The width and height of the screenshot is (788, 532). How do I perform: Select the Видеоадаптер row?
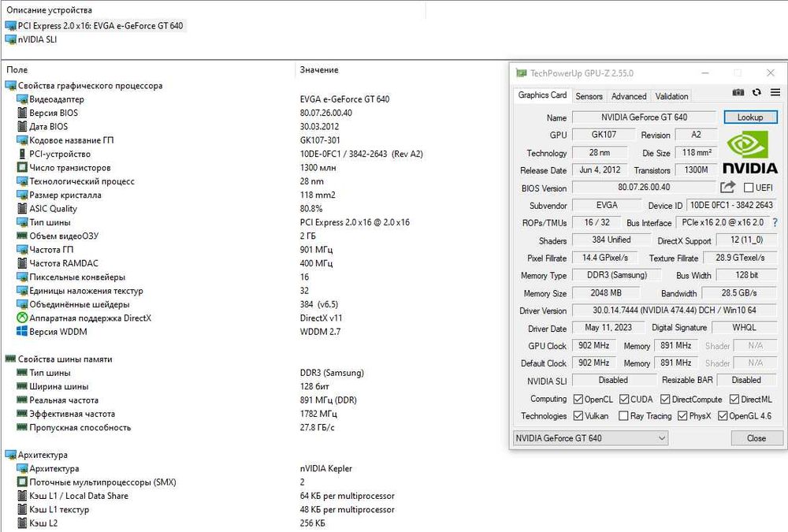tap(57, 99)
